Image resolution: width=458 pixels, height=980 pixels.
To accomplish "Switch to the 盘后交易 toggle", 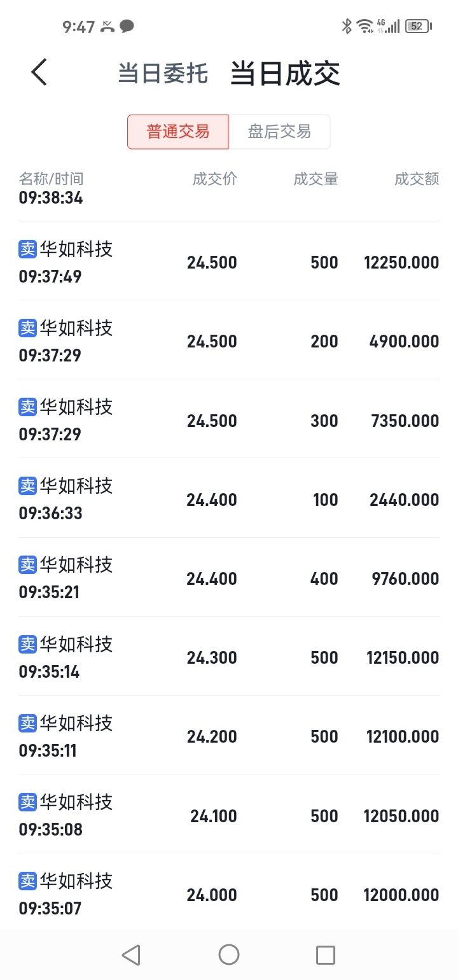I will [x=279, y=132].
